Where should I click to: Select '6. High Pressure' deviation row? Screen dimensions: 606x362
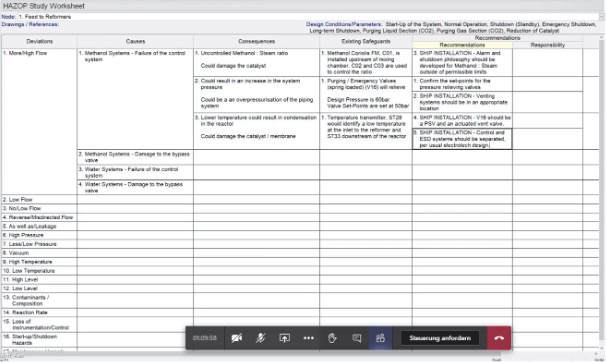(39, 235)
